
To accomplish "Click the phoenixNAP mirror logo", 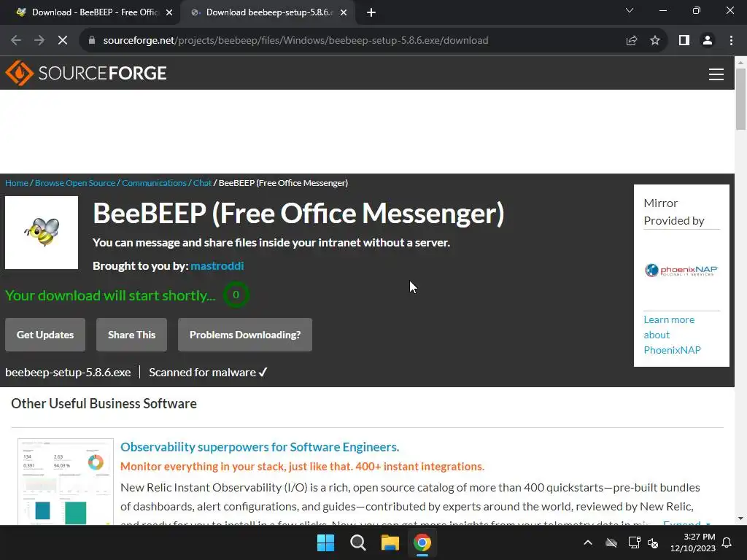I will pos(681,271).
